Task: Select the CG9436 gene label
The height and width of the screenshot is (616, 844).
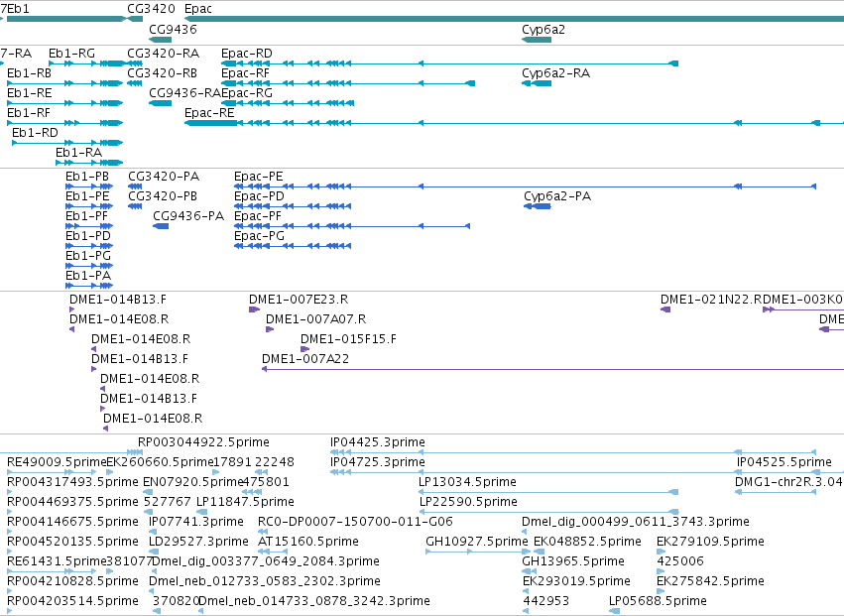Action: coord(173,30)
